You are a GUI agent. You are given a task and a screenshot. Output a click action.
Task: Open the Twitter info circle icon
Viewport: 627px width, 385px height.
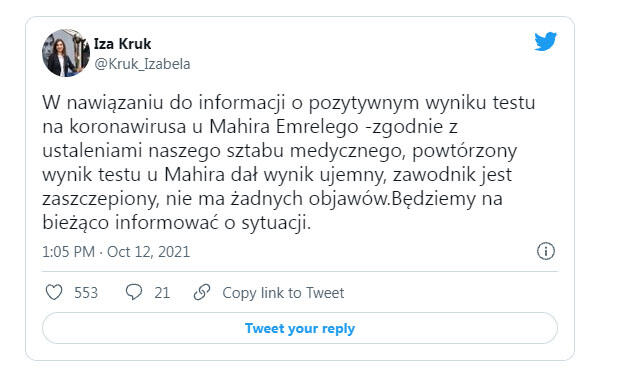(x=546, y=251)
